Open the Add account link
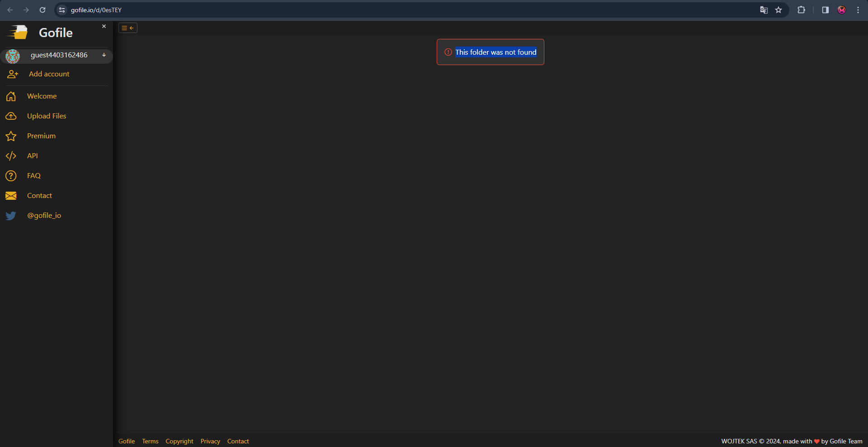Image resolution: width=868 pixels, height=447 pixels. click(49, 74)
